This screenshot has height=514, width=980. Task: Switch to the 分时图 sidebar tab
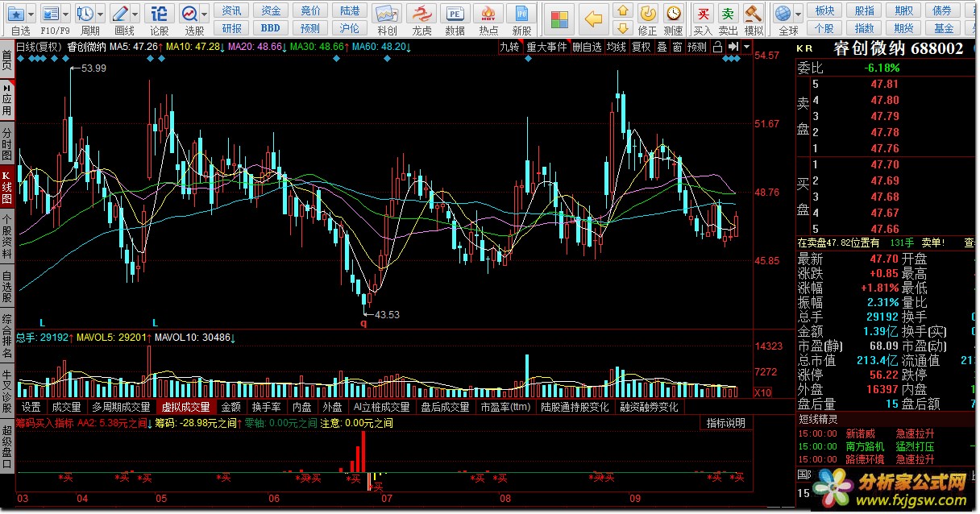[x=7, y=143]
